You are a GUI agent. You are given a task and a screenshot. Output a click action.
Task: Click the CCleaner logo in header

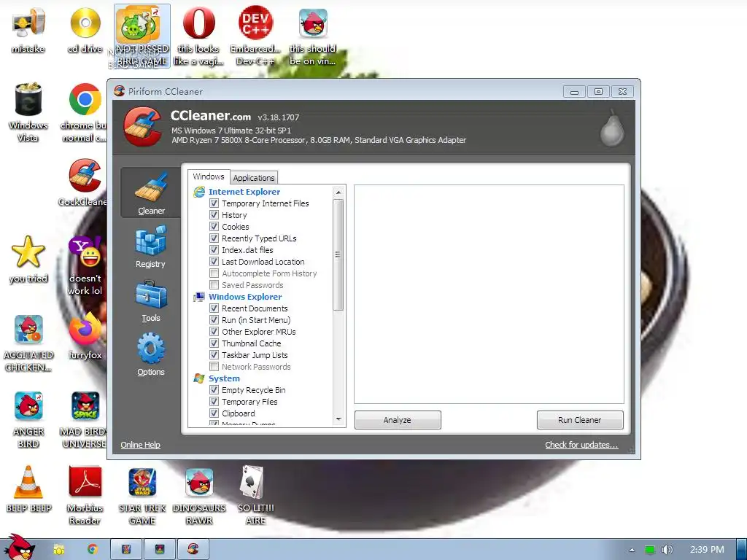click(142, 126)
